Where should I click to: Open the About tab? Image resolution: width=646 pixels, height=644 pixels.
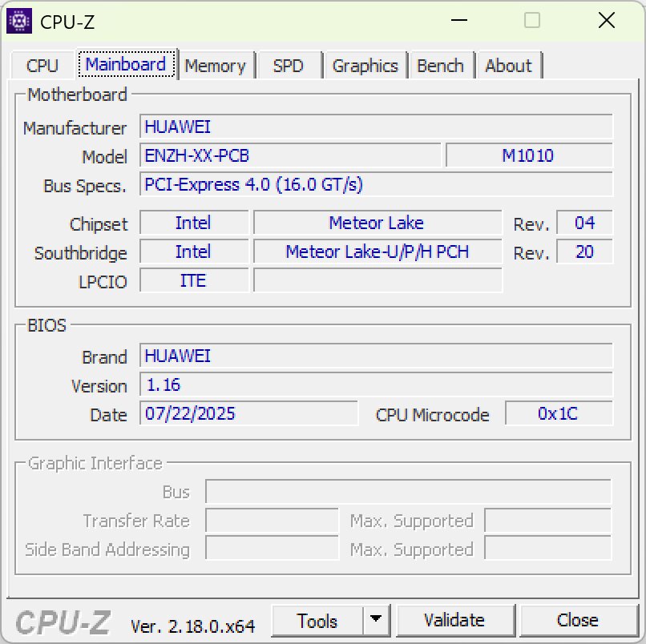click(x=508, y=66)
